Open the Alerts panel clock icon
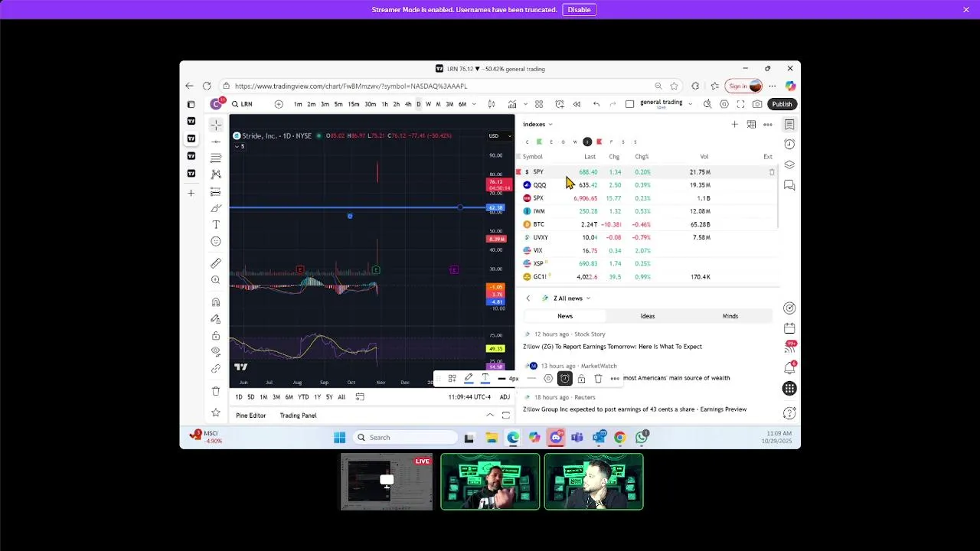Screen dimensions: 980x551 coord(789,145)
